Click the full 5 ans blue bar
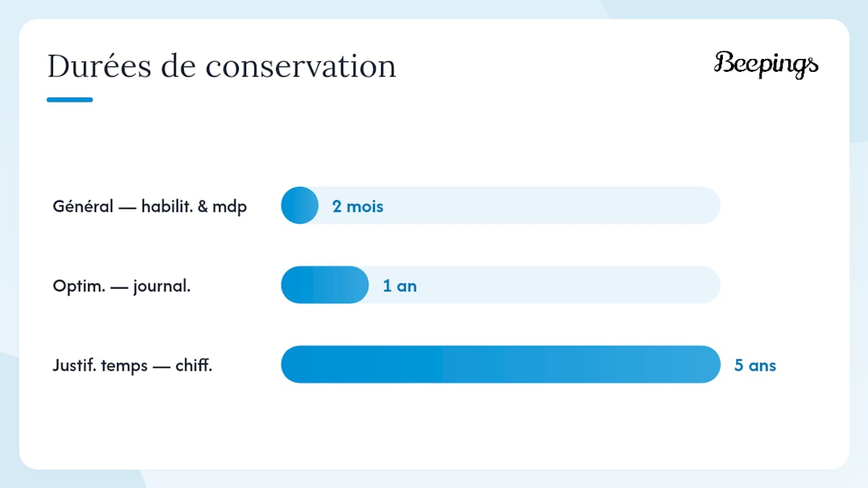Viewport: 868px width, 488px height. pos(500,365)
